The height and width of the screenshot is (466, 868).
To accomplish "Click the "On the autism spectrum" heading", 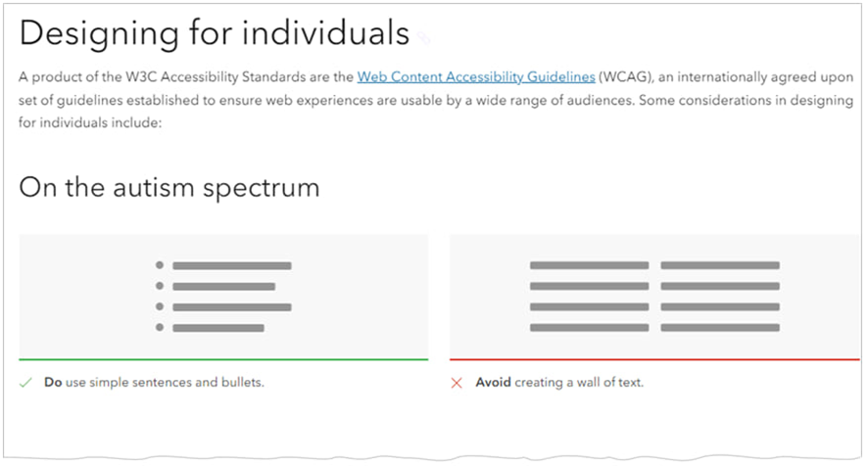I will pyautogui.click(x=169, y=186).
